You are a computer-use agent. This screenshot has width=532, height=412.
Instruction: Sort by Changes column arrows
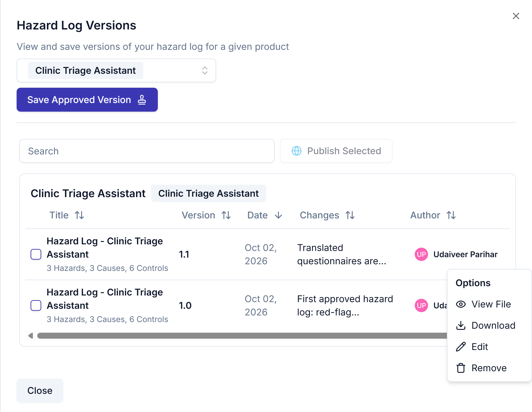coord(350,215)
